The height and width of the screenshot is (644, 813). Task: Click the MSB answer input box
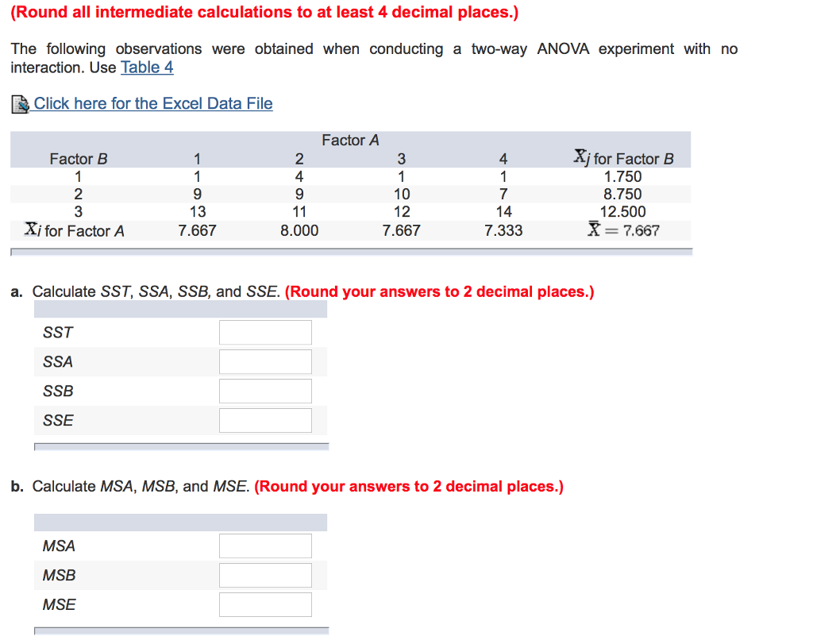pos(265,575)
